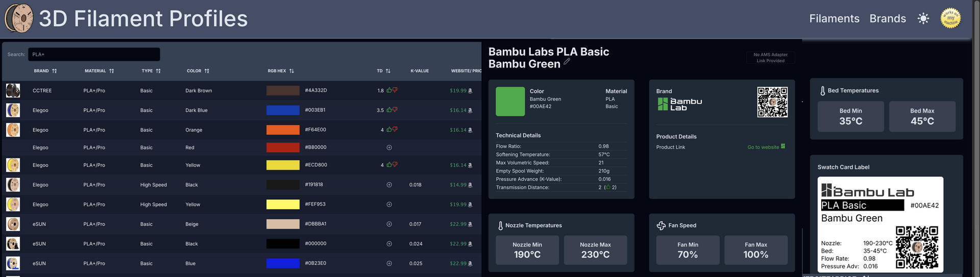
Task: Open the Filaments navigation item
Action: click(x=834, y=19)
